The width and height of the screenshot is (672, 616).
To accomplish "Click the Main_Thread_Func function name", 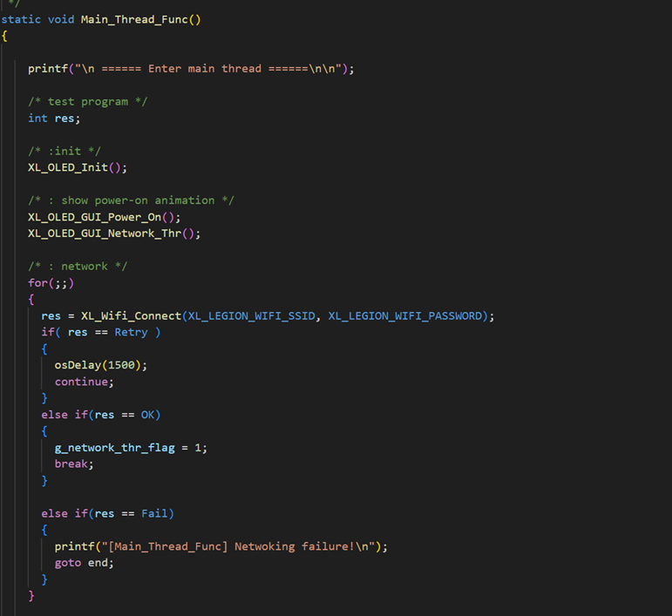I will tap(134, 20).
